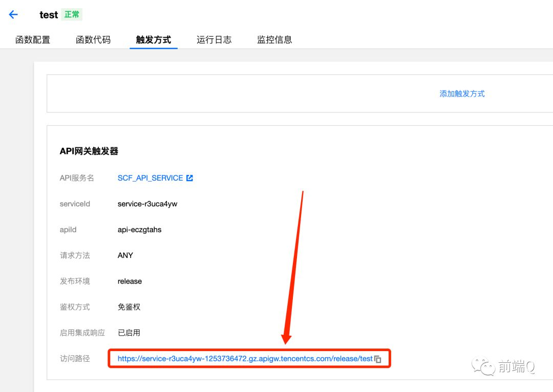
Task: Open the release/test access path URL
Action: tap(245, 359)
